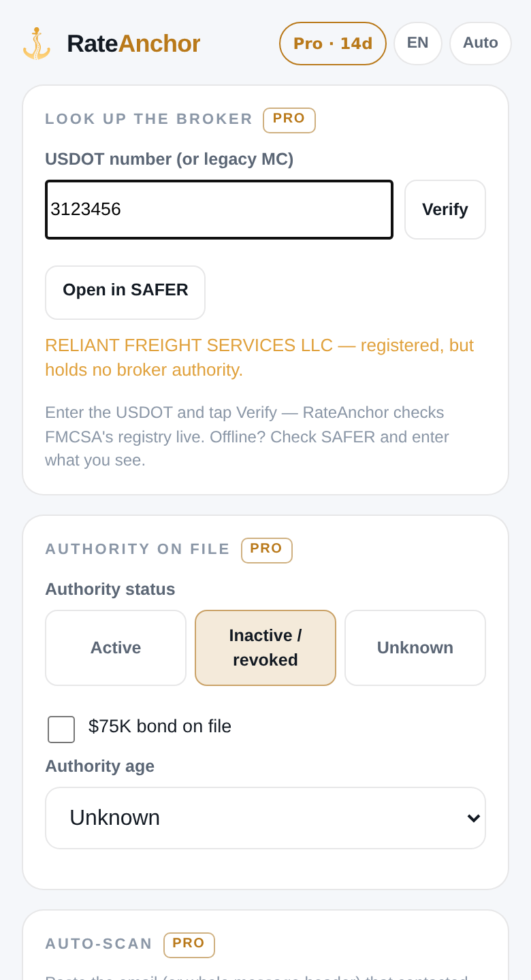
Task: Check the $75K bond on file box
Action: point(61,730)
